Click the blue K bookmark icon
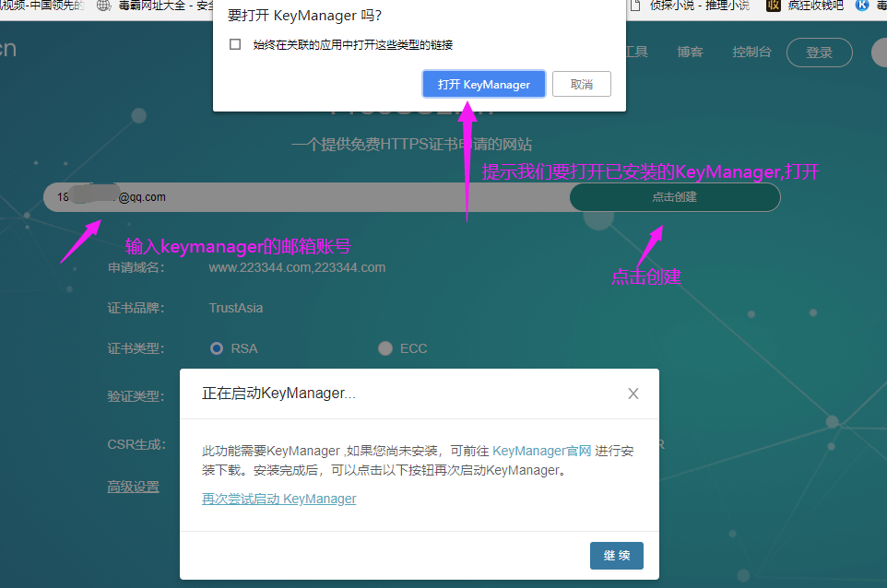Viewport: 887px width, 588px height. (862, 6)
